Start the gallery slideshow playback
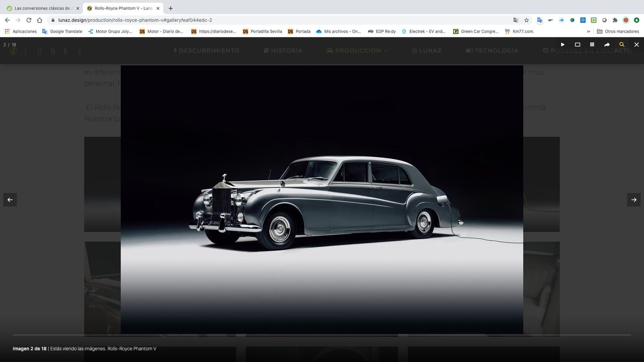This screenshot has width=644, height=362. pos(562,45)
